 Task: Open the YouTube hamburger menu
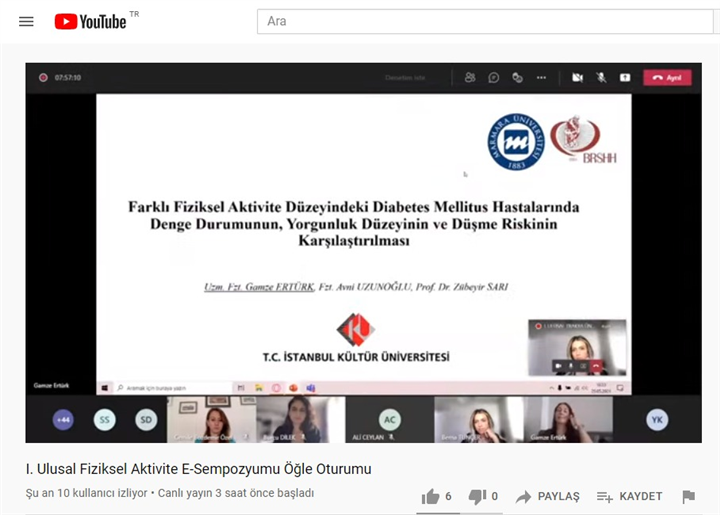click(26, 21)
